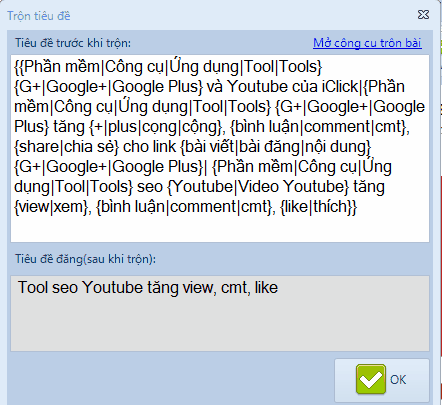Click the 'Tiêu đề trước khi trộn:' label

pos(73,43)
